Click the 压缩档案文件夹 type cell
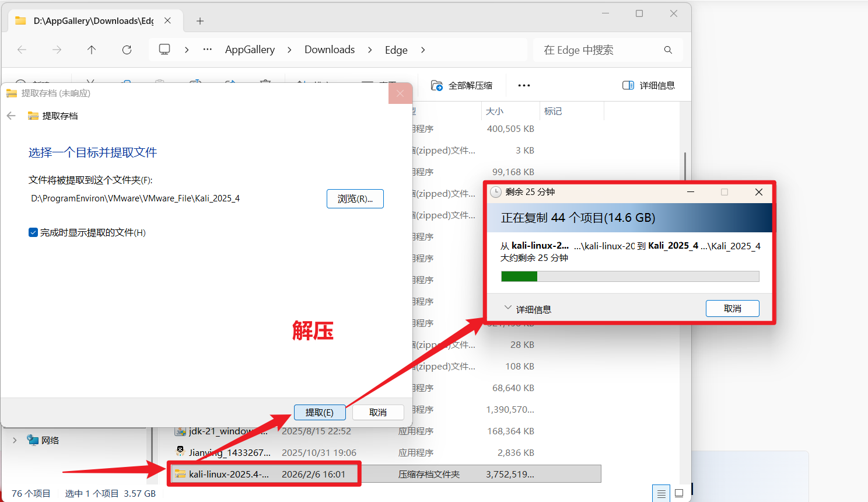Image resolution: width=868 pixels, height=502 pixels. [429, 474]
